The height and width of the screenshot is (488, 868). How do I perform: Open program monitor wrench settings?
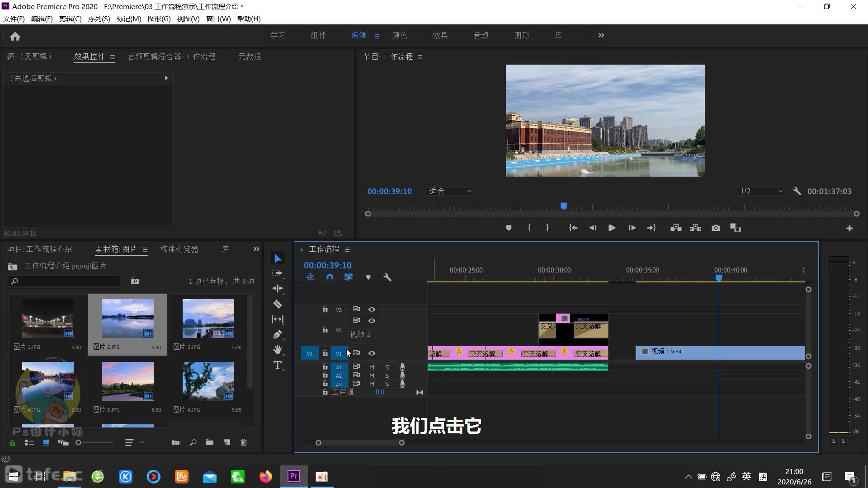797,191
